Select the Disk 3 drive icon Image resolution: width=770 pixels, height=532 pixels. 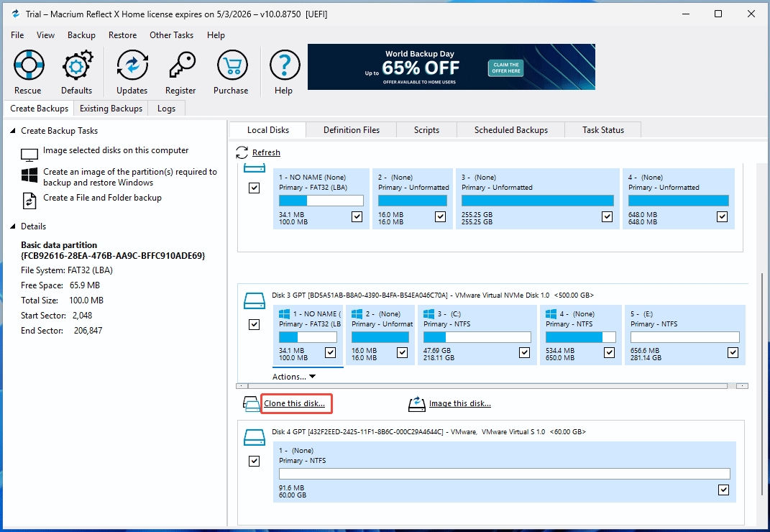(254, 301)
